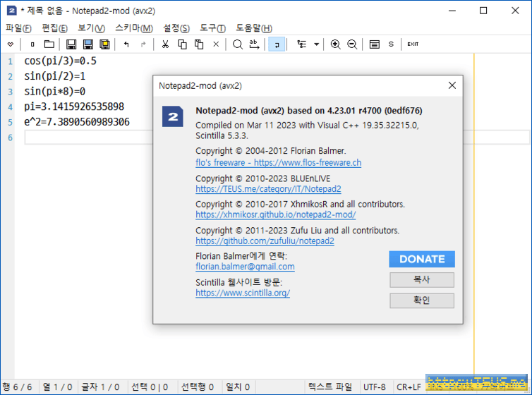Click the Notepad2 logo in About dialog
Screen dimensions: 532x395
coord(173,116)
